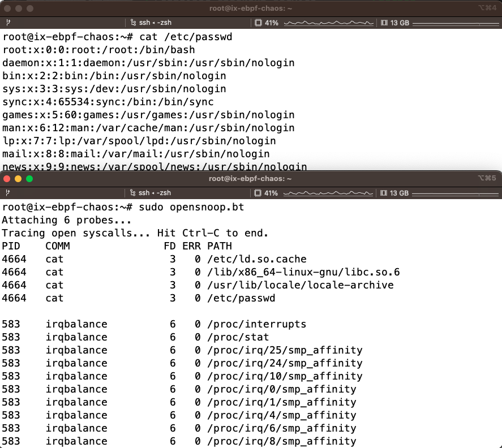Click the /proc/irq/1/smp_affinity path
Image resolution: width=502 pixels, height=448 pixels.
[x=282, y=402]
